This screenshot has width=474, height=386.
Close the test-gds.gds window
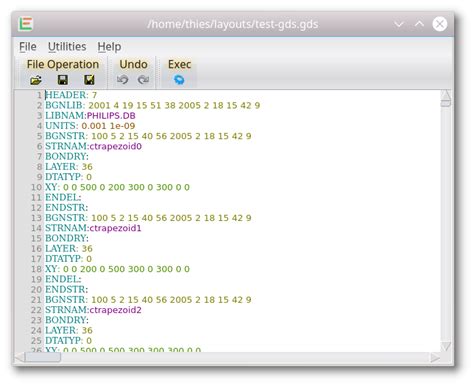[440, 24]
